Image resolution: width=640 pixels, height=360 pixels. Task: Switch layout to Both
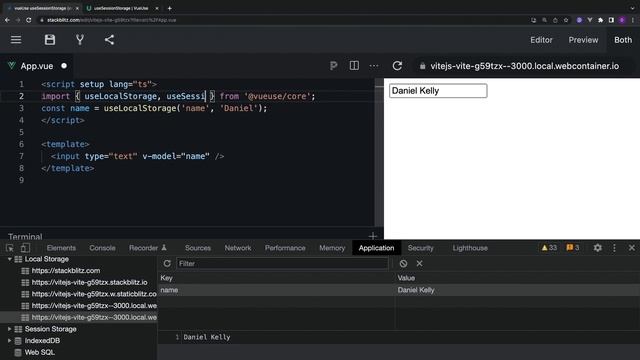623,40
